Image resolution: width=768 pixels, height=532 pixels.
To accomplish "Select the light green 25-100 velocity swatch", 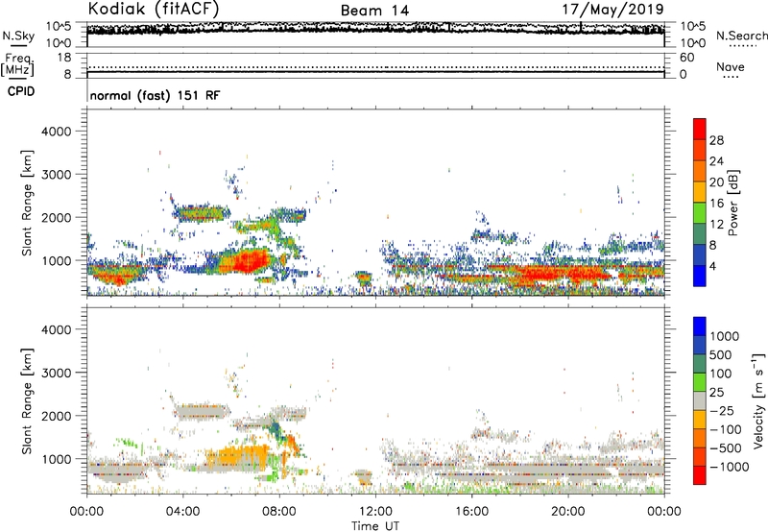I will tap(700, 382).
